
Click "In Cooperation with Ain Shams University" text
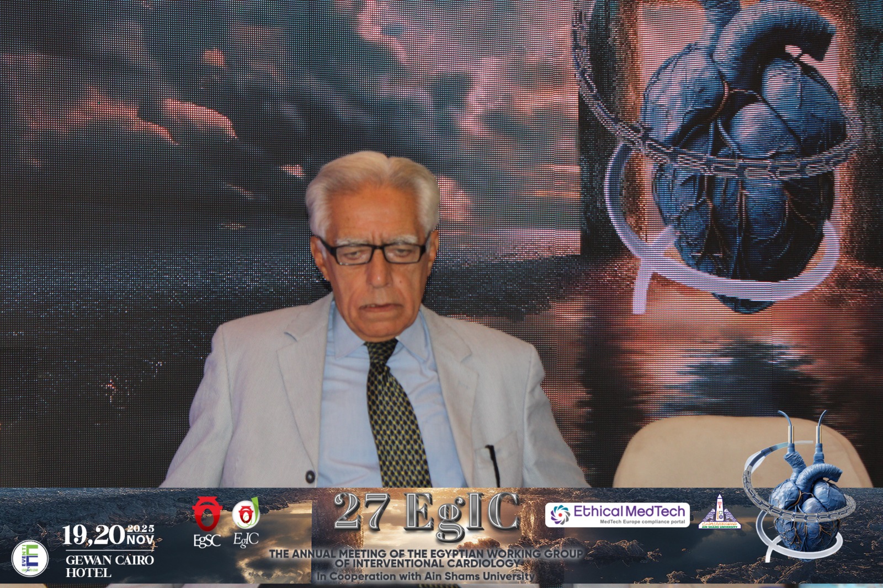pyautogui.click(x=425, y=576)
